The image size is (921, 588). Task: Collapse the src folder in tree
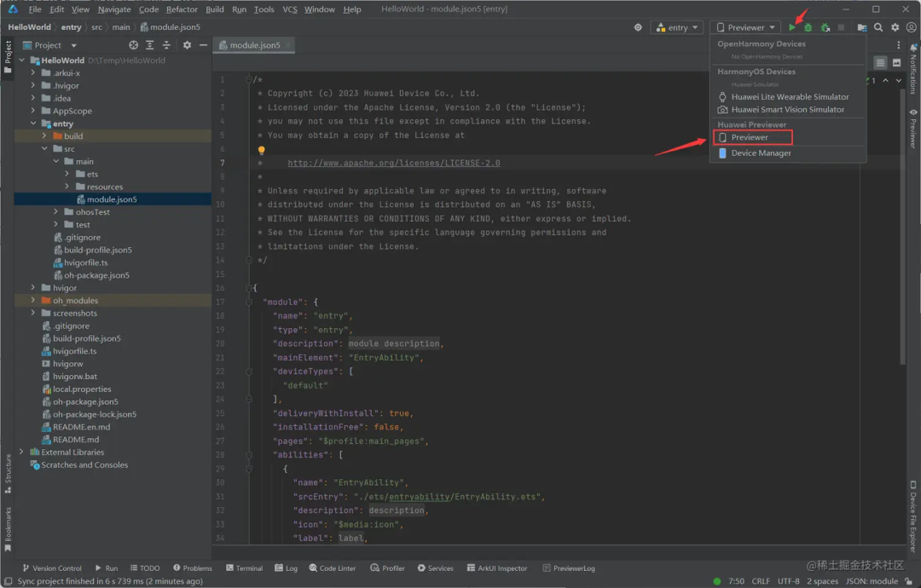coord(44,149)
